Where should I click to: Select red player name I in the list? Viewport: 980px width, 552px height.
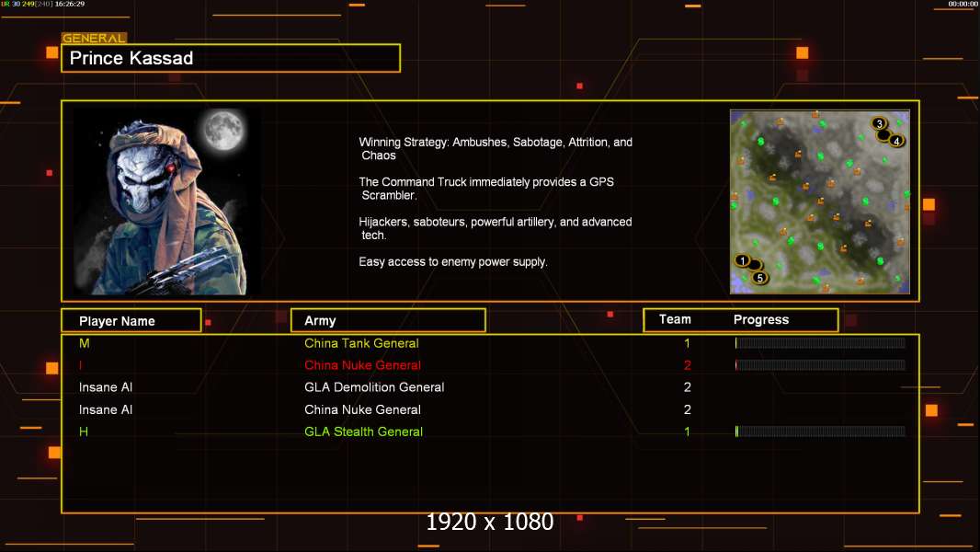coord(81,365)
